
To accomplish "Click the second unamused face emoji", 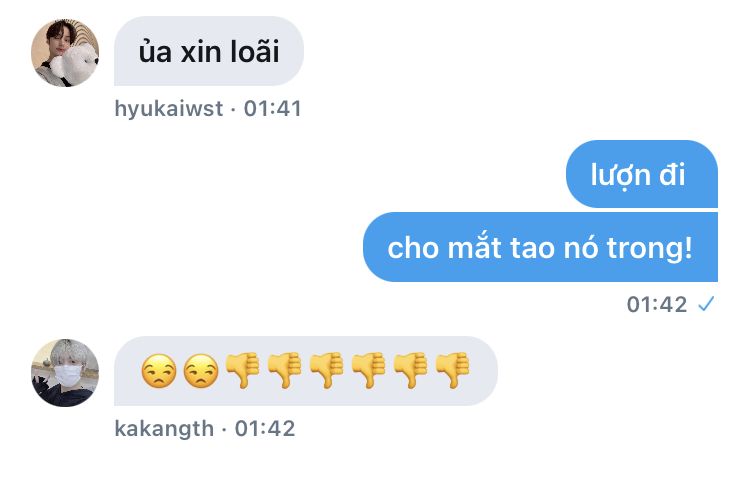I will [201, 371].
